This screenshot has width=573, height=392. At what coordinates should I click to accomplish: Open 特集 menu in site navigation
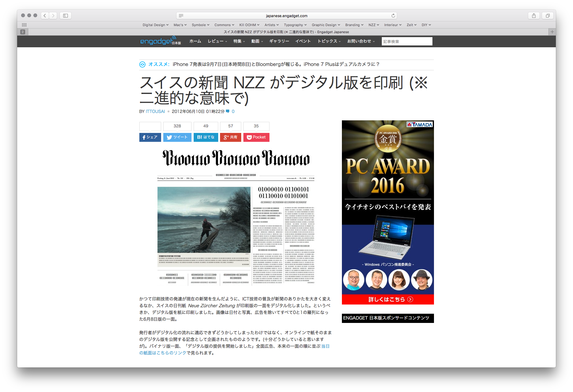[239, 41]
